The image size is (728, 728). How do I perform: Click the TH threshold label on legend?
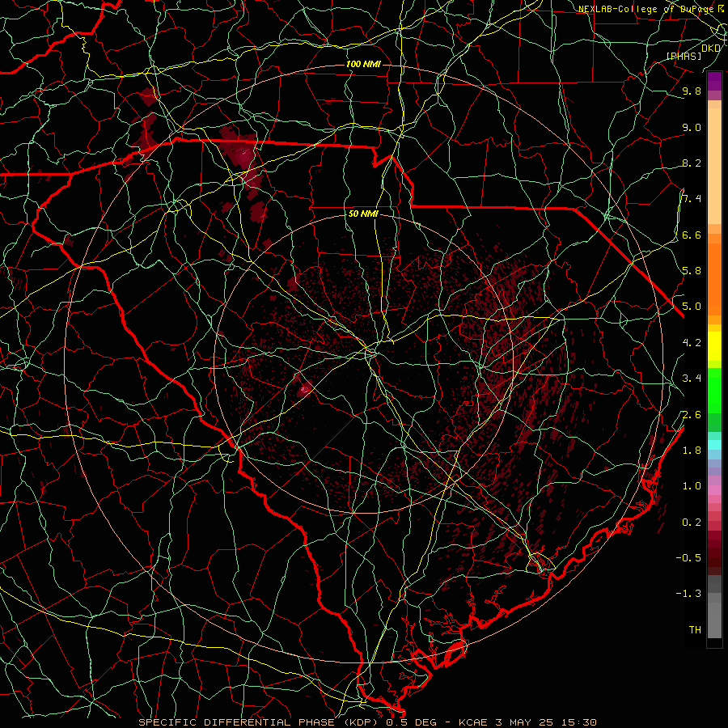(x=695, y=630)
